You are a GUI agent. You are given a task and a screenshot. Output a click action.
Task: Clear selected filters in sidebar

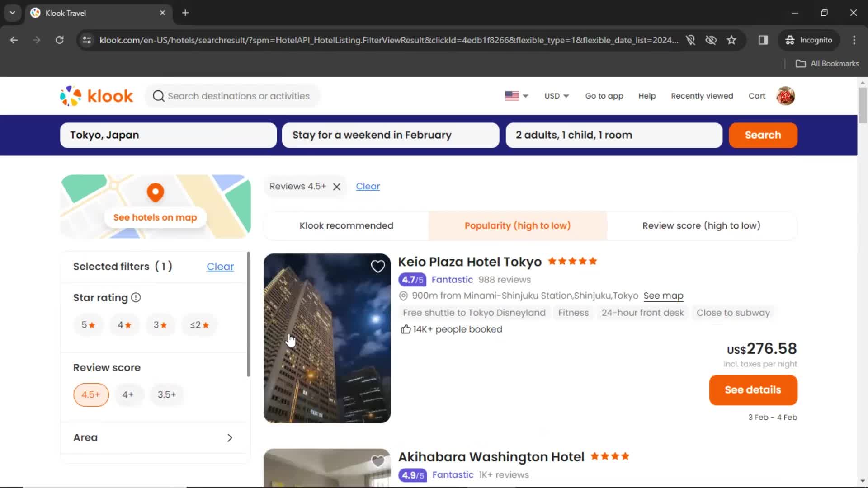pos(220,267)
